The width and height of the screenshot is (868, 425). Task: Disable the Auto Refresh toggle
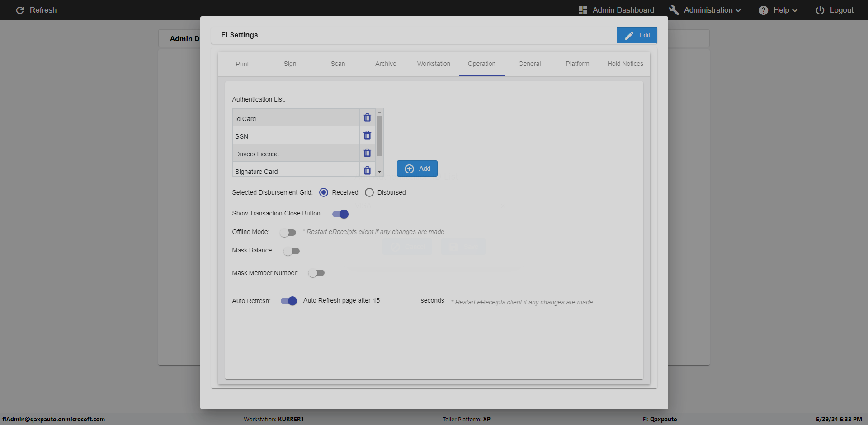pyautogui.click(x=289, y=301)
